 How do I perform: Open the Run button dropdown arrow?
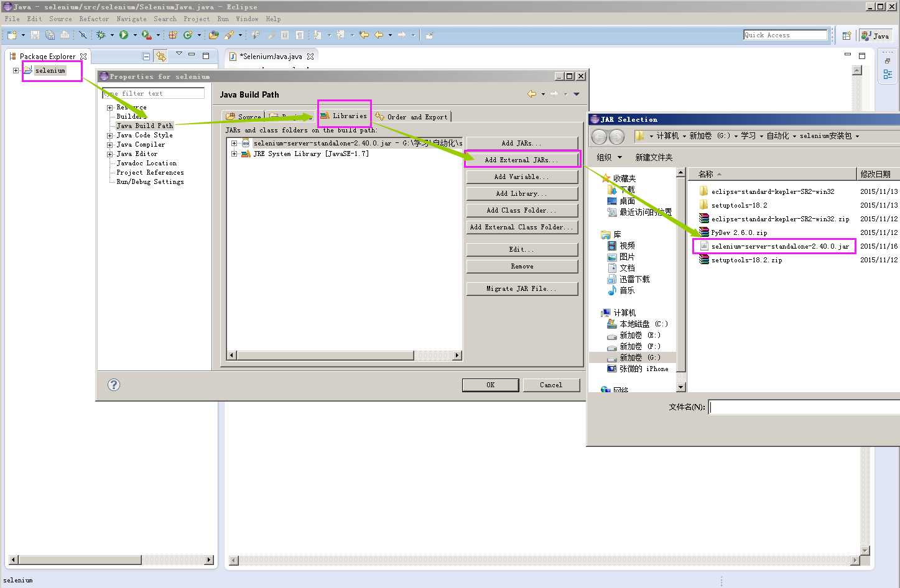click(134, 35)
